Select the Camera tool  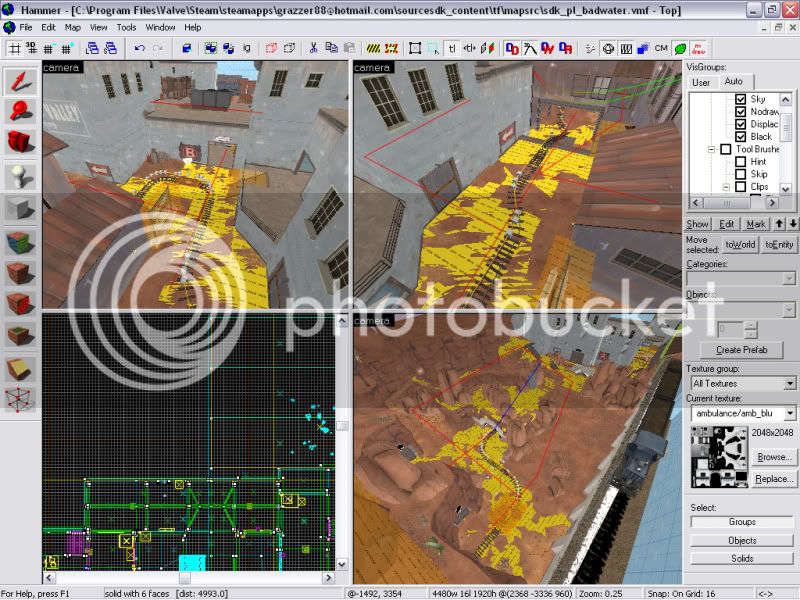tap(20, 142)
